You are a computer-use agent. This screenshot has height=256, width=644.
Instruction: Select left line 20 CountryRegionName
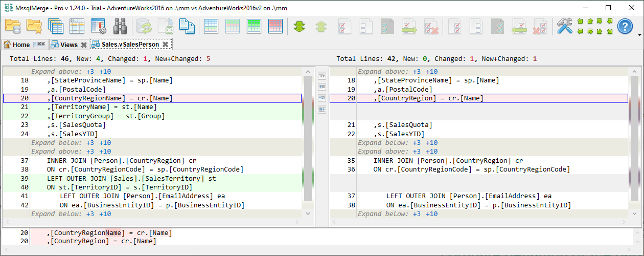tap(153, 98)
